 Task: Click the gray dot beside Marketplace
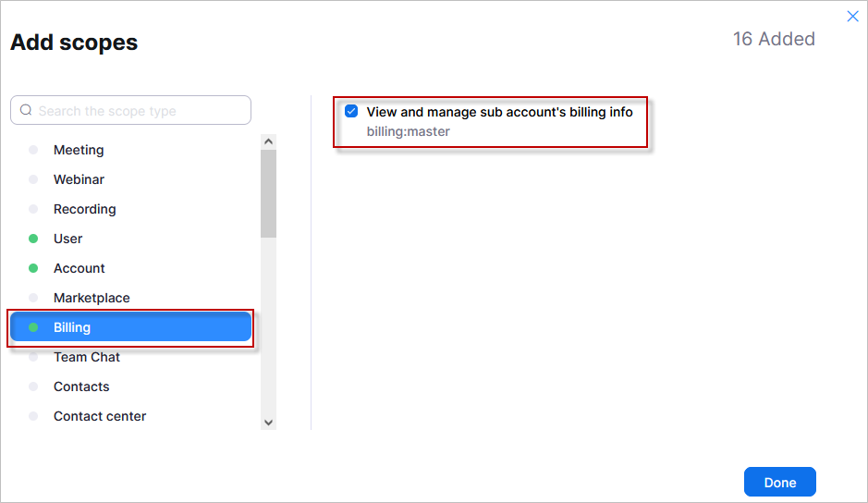[x=33, y=298]
